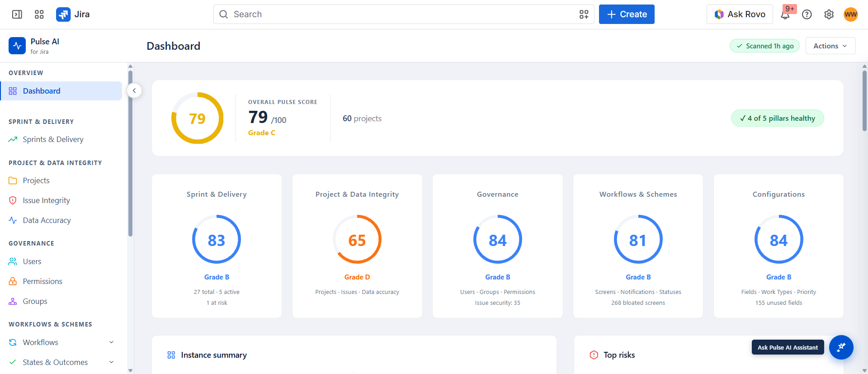The height and width of the screenshot is (374, 868).
Task: Click the 4 of 5 pillars healthy badge
Action: pyautogui.click(x=778, y=118)
